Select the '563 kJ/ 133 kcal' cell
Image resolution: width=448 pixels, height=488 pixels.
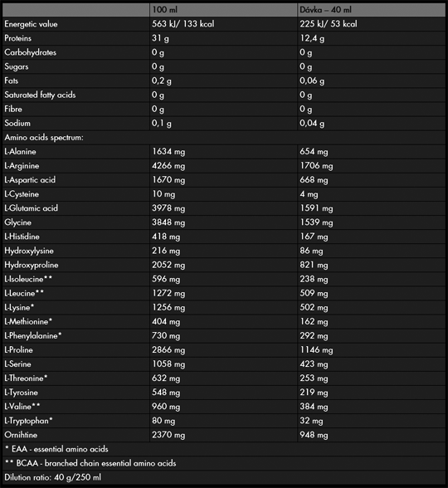[x=183, y=24]
